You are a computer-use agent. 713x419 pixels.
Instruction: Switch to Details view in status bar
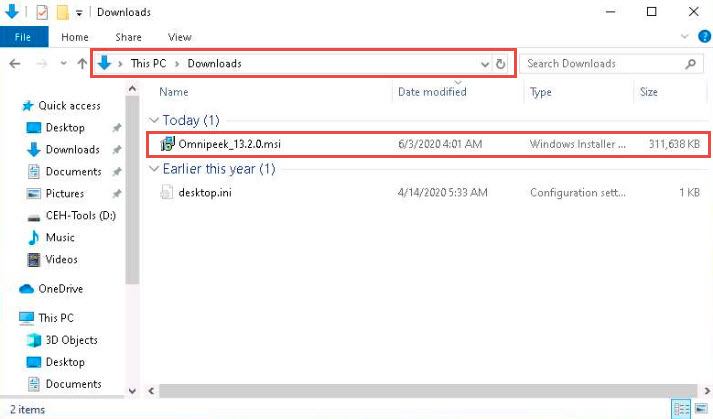[681, 409]
